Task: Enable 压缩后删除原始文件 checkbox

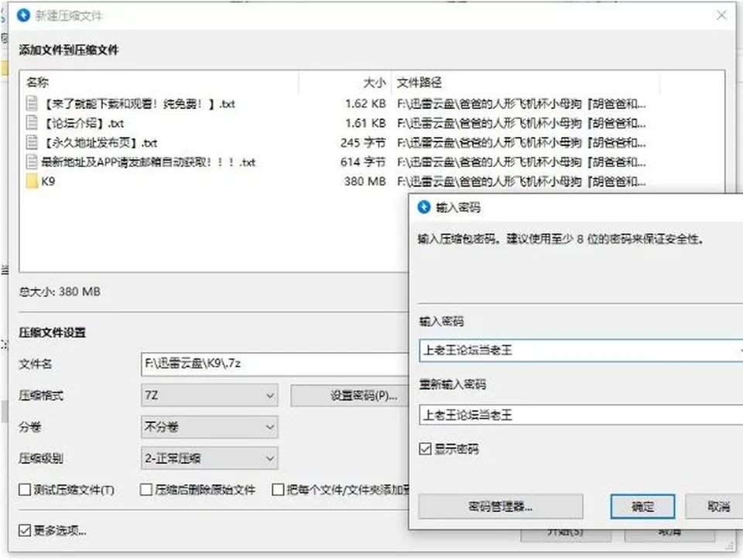Action: (146, 490)
